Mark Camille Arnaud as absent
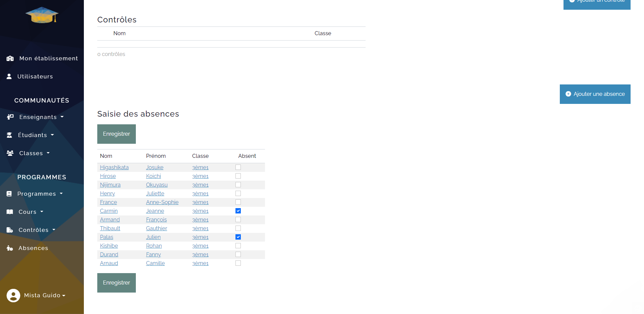Screen dimensions: 644x314 point(238,263)
